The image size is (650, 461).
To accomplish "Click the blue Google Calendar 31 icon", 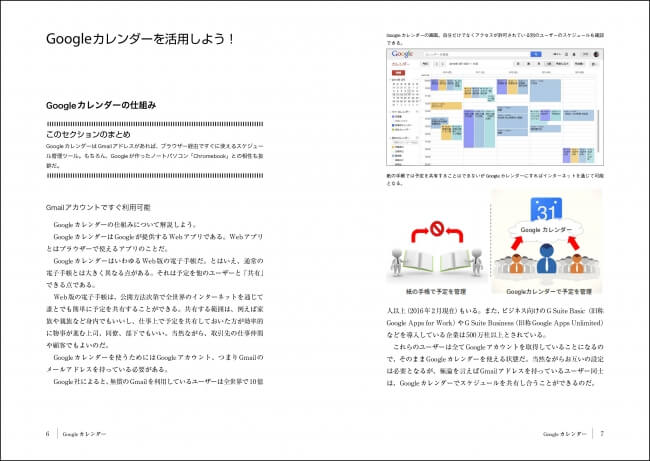I will pos(546,210).
